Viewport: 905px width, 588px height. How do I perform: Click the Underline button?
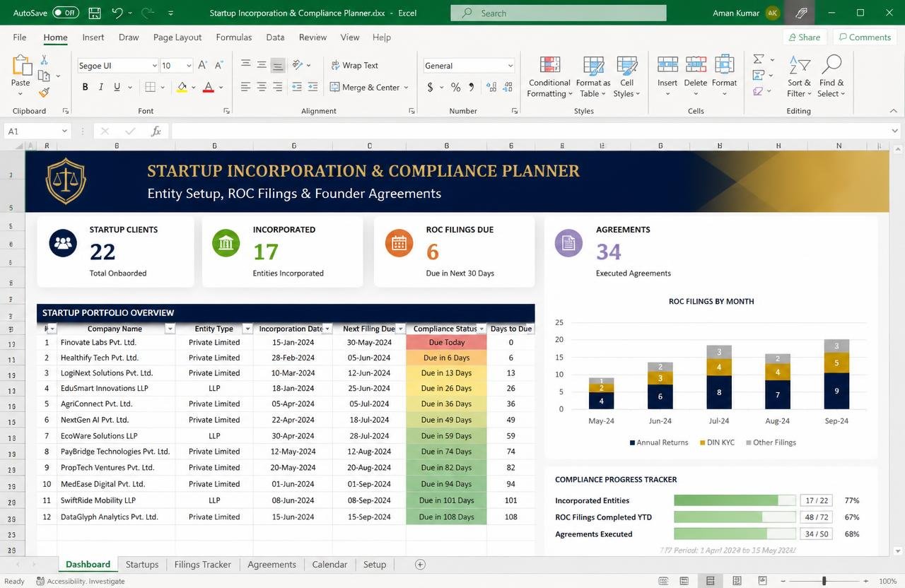click(117, 87)
